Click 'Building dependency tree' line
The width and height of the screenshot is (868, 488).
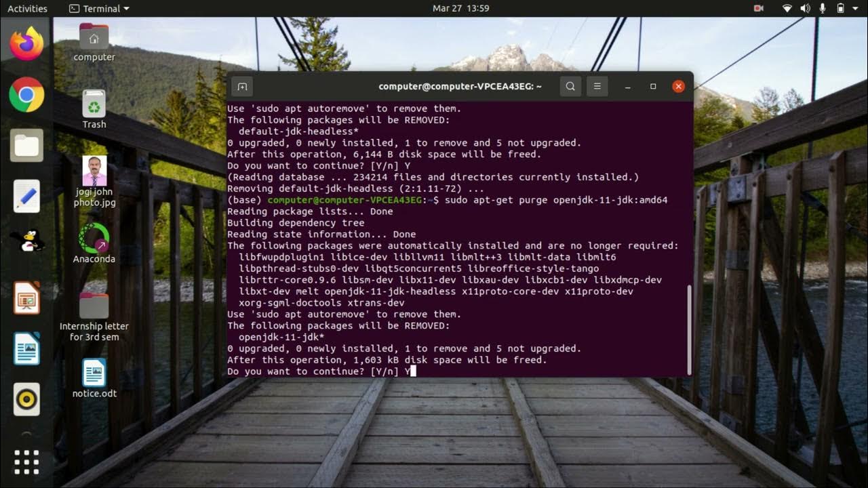296,223
